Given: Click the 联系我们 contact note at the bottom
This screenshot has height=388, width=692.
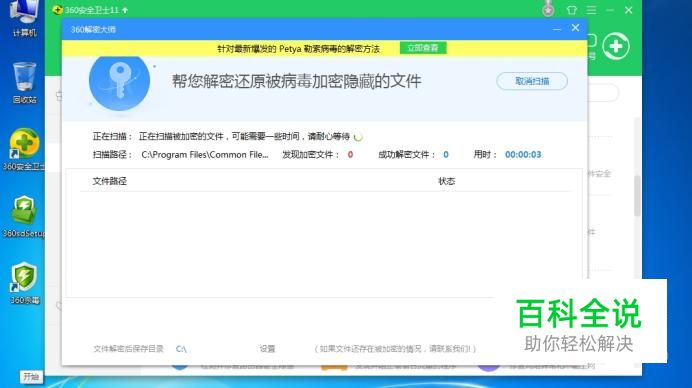Looking at the screenshot, I should point(395,349).
